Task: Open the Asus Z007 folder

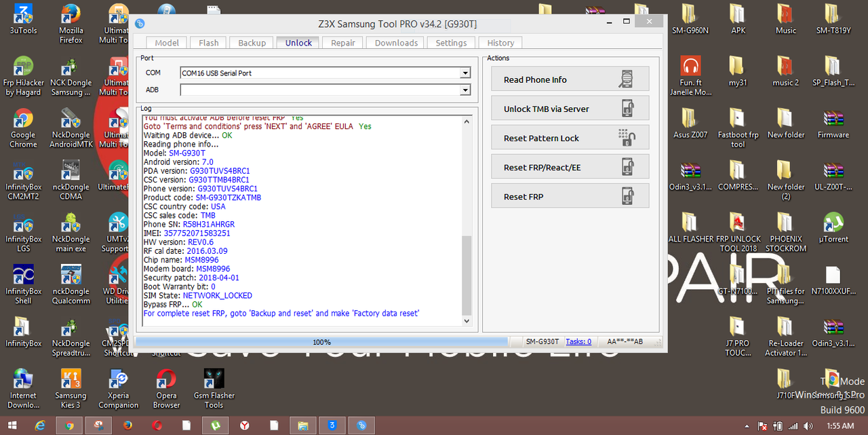Action: click(691, 124)
